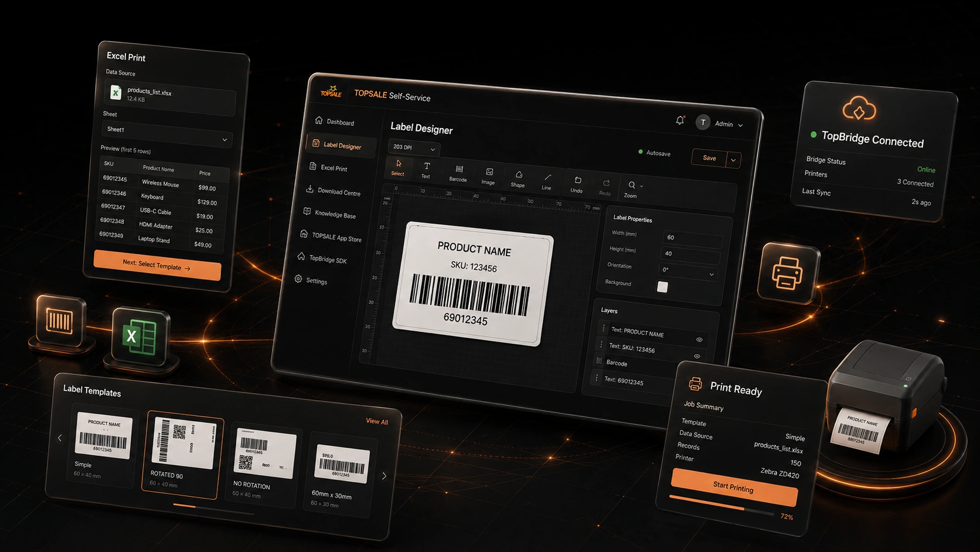The width and height of the screenshot is (980, 552).
Task: Click products_list.xlsx Excel file icon
Action: click(x=115, y=92)
